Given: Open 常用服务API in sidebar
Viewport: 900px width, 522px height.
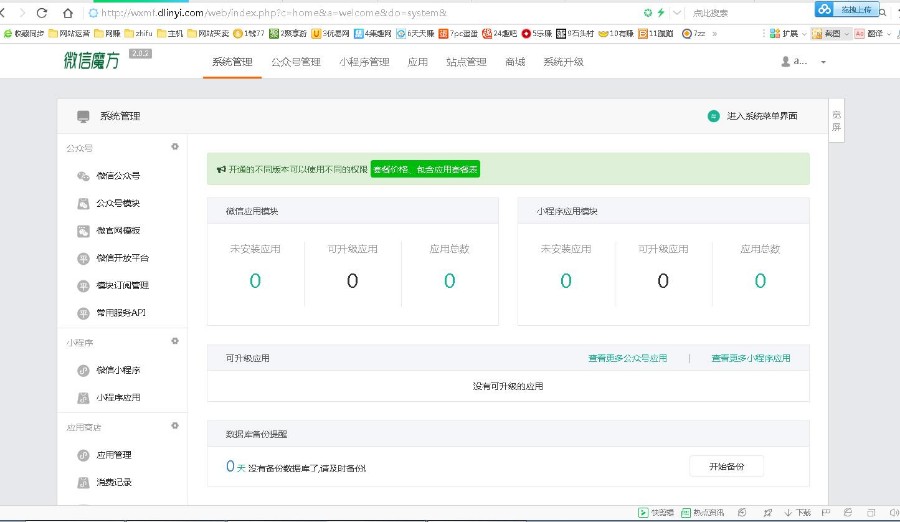Looking at the screenshot, I should coord(121,313).
